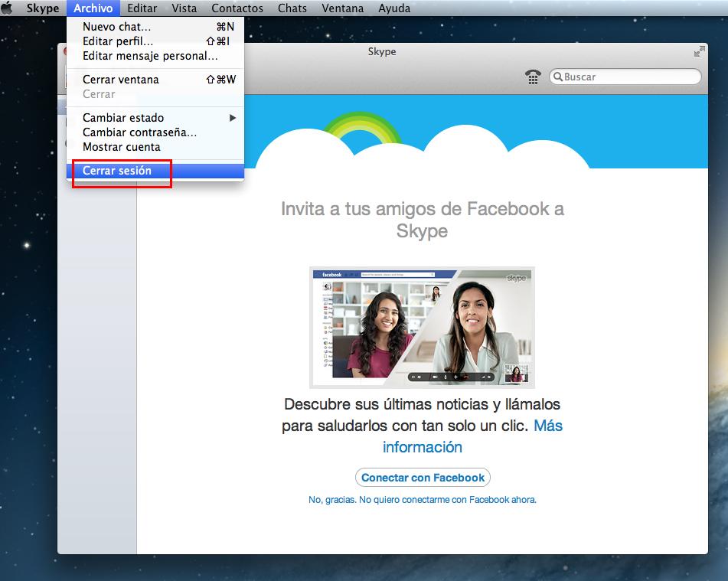Click the Facebook video call promo image
The height and width of the screenshot is (581, 728).
(x=422, y=327)
